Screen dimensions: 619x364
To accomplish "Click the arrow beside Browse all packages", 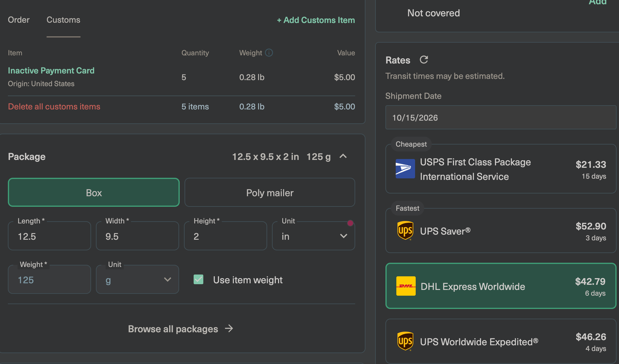I will click(229, 329).
